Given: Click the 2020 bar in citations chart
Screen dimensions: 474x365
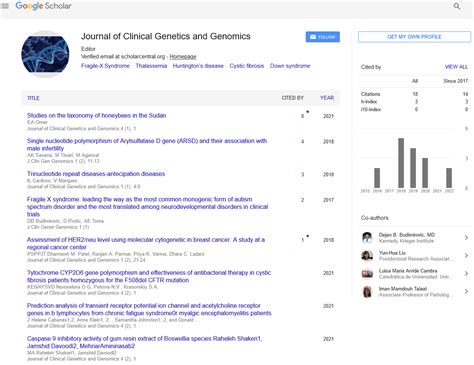Looking at the screenshot, I should pyautogui.click(x=425, y=173).
